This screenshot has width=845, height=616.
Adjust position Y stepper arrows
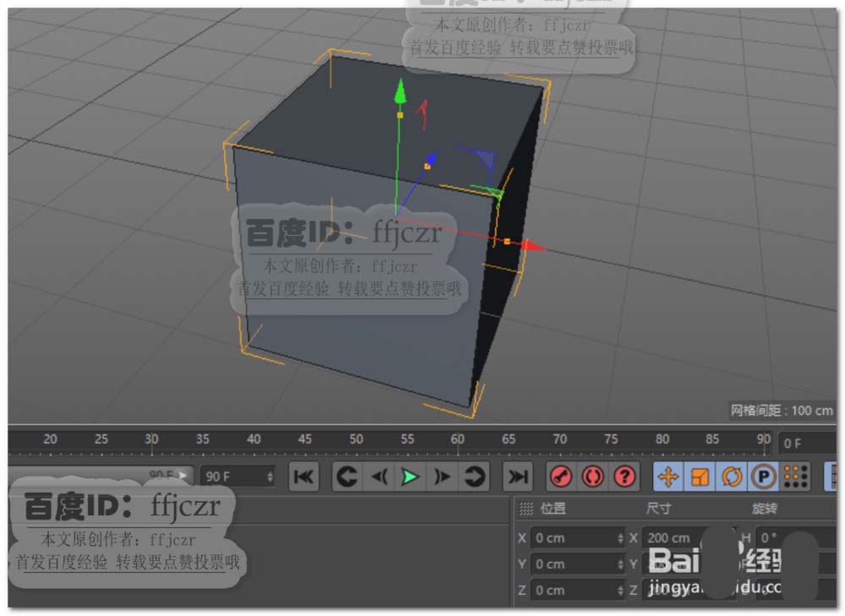click(620, 564)
